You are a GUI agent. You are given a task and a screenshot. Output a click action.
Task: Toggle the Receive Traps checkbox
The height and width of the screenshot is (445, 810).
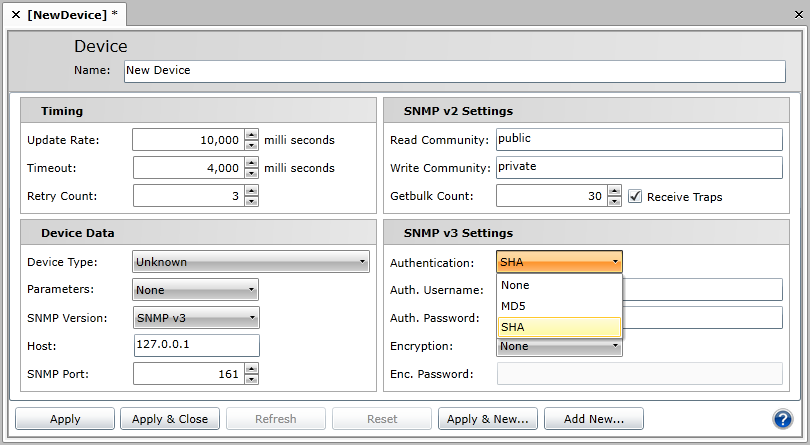635,197
